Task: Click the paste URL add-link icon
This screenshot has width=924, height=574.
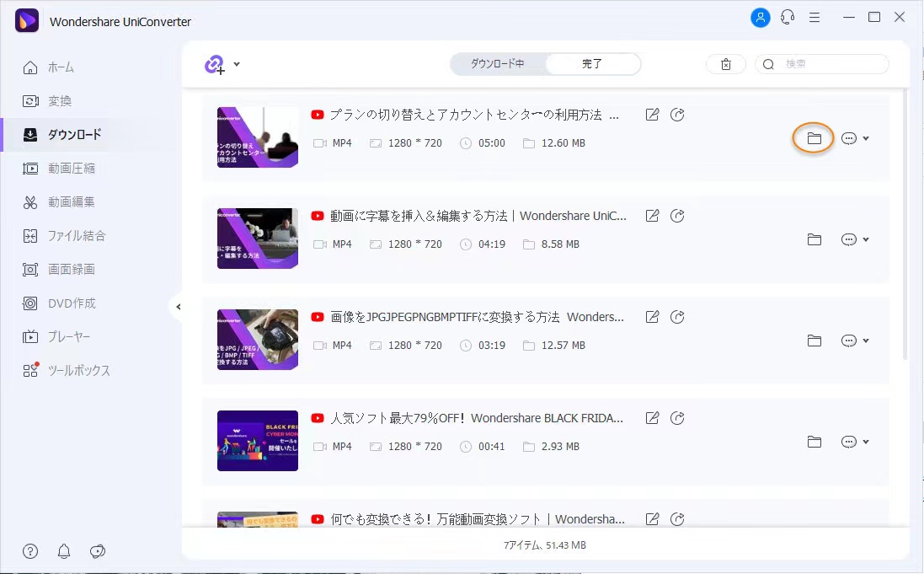Action: (215, 64)
